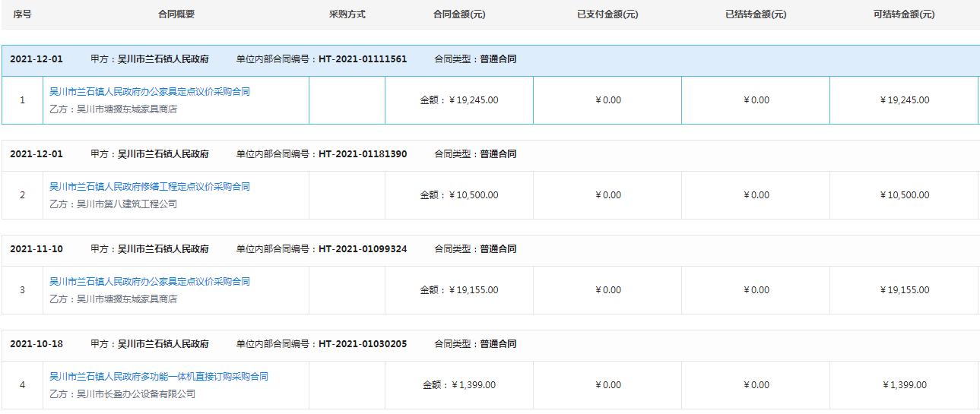
Task: Click the 采购方式 column header
Action: [347, 14]
